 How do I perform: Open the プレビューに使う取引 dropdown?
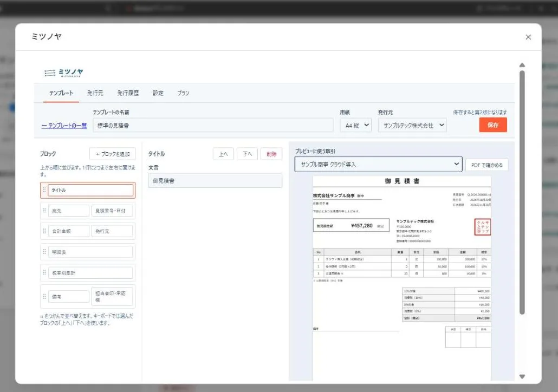pyautogui.click(x=378, y=165)
